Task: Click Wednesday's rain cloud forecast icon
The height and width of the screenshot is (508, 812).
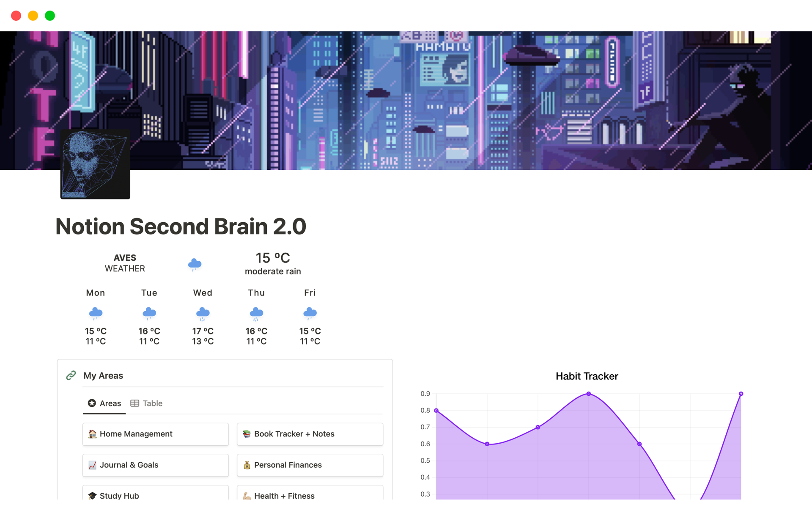Action: pos(203,313)
